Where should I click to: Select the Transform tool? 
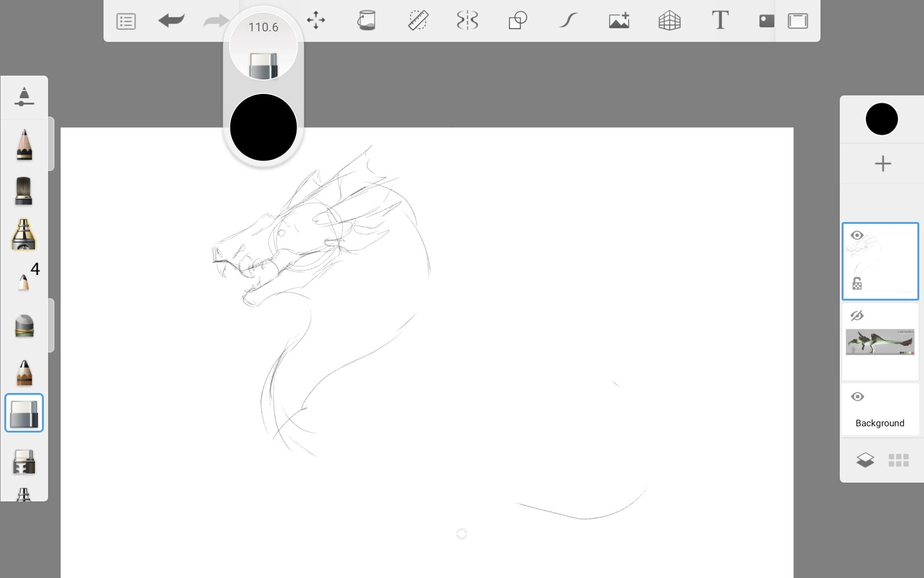[316, 21]
